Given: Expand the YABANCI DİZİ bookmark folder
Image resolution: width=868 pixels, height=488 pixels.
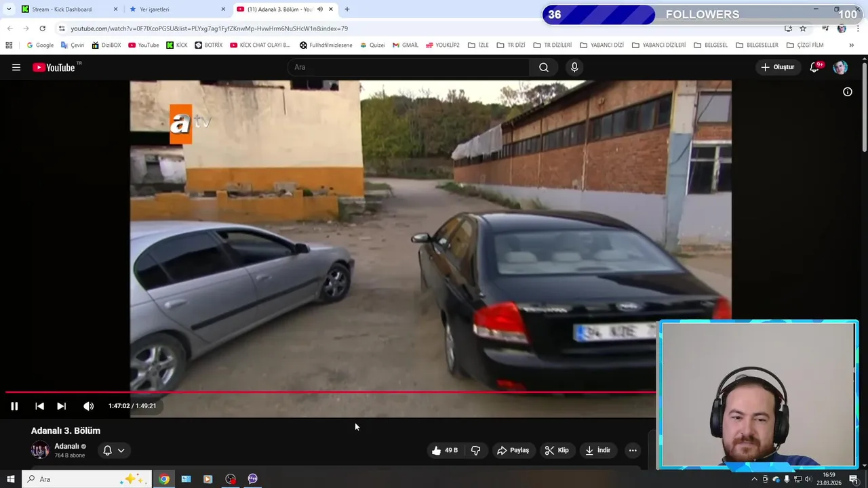Looking at the screenshot, I should (601, 45).
